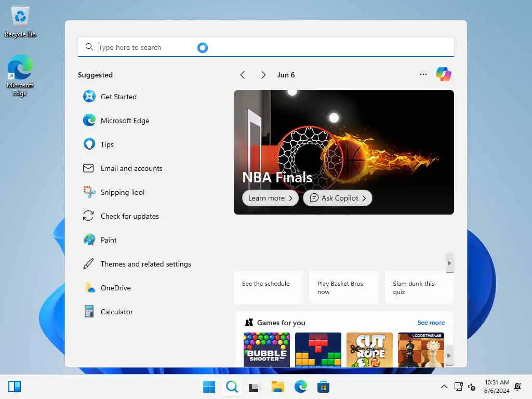Select Slam dunk this quiz card
The width and height of the screenshot is (532, 399).
pos(419,287)
